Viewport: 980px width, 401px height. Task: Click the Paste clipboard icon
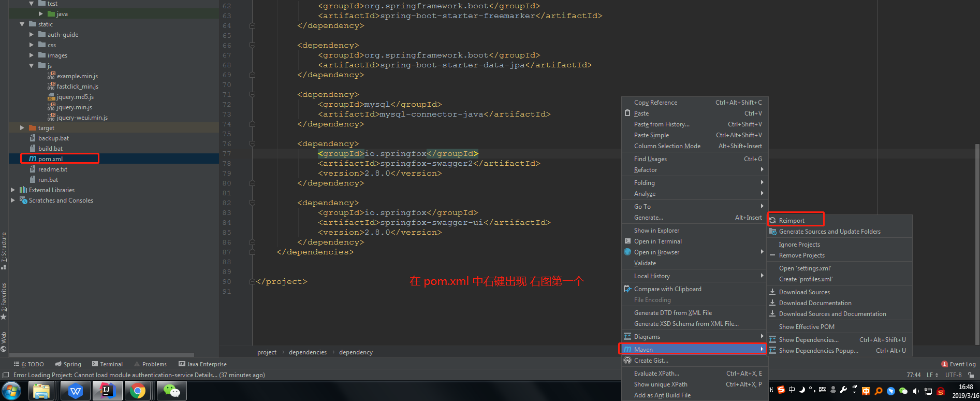tap(627, 113)
